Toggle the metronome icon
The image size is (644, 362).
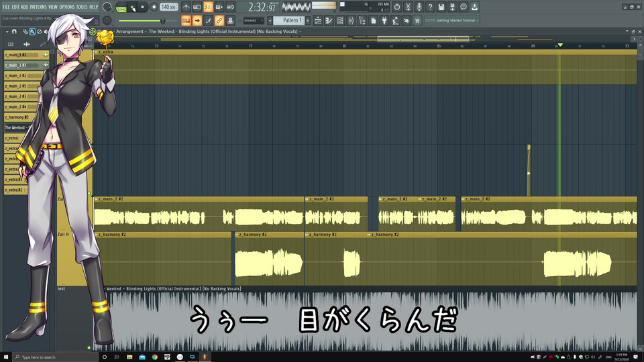pyautogui.click(x=186, y=7)
